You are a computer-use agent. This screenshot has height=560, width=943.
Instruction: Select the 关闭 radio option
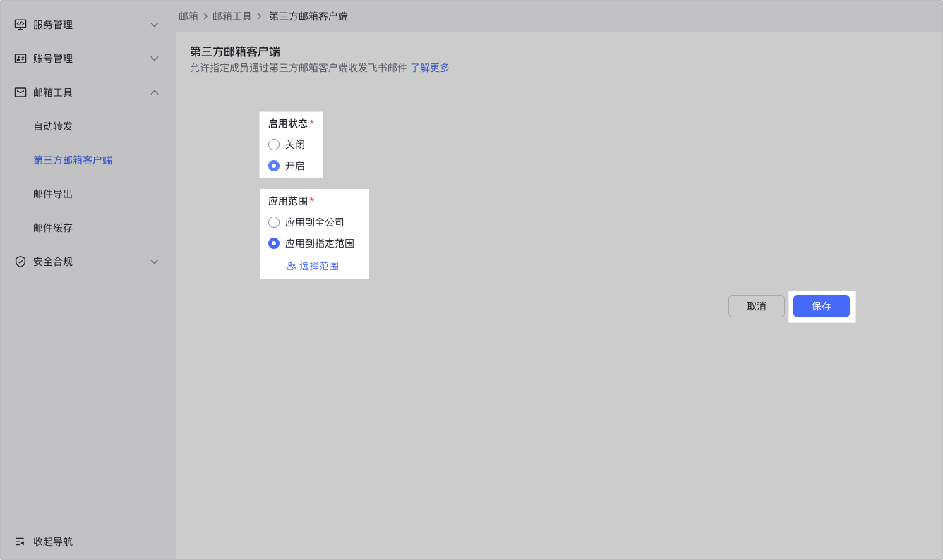(274, 145)
